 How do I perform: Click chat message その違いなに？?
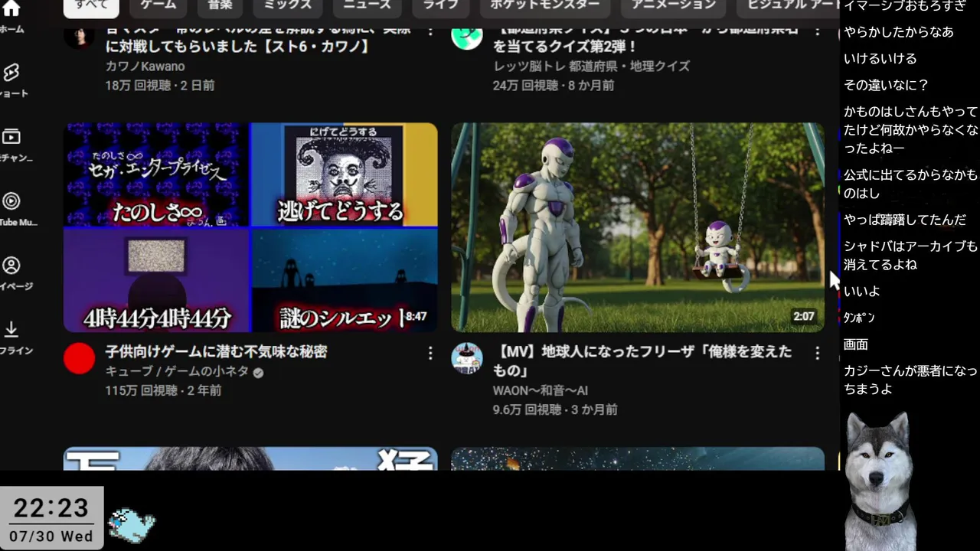(886, 85)
